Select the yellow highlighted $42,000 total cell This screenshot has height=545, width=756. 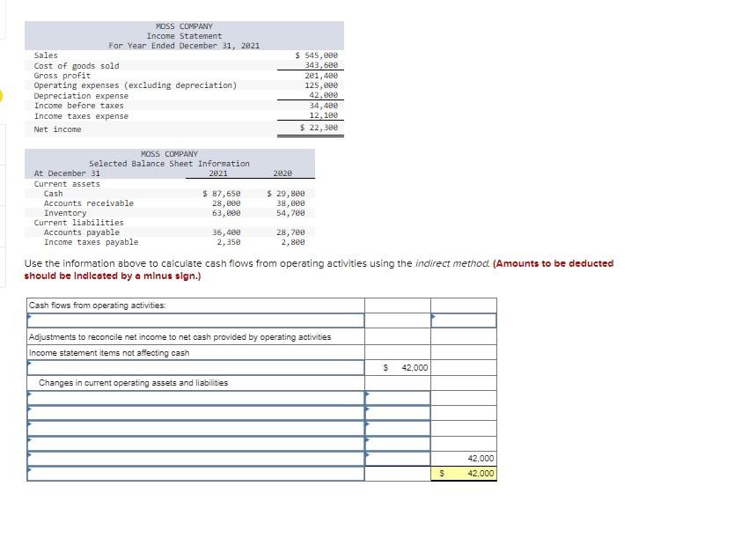(x=471, y=473)
